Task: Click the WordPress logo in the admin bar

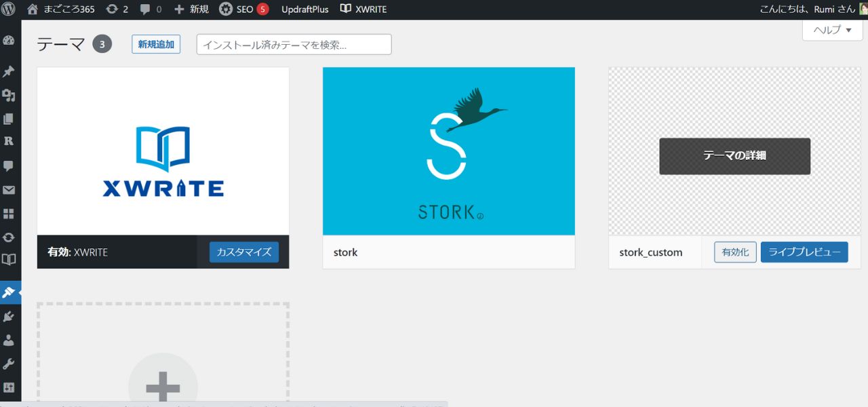Action: pos(9,9)
